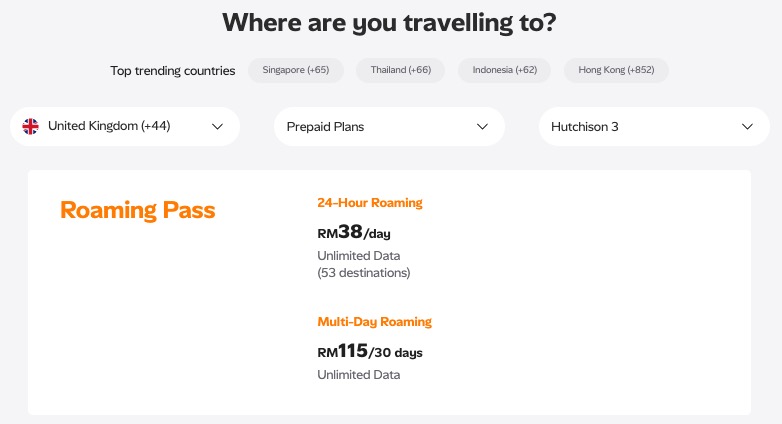Click Unlimited Data under the RM115 plan
Image resolution: width=782 pixels, height=424 pixels.
358,375
